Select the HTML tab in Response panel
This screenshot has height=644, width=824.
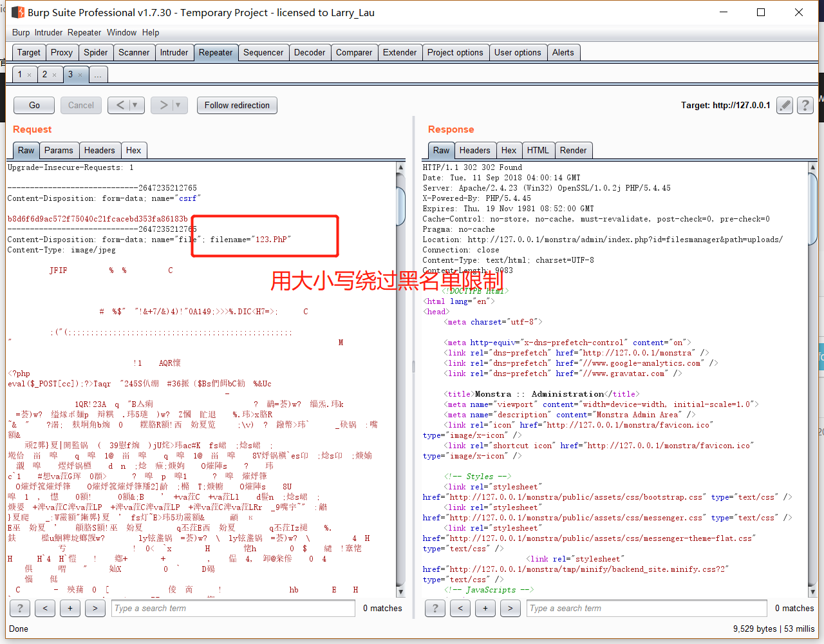click(x=538, y=150)
